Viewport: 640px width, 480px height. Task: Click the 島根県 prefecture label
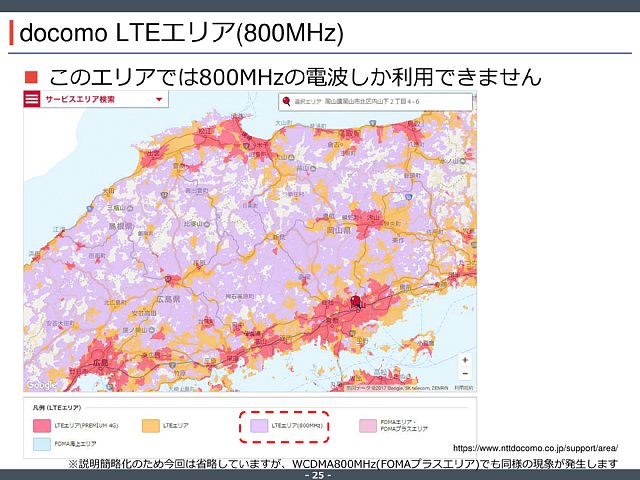coord(120,226)
